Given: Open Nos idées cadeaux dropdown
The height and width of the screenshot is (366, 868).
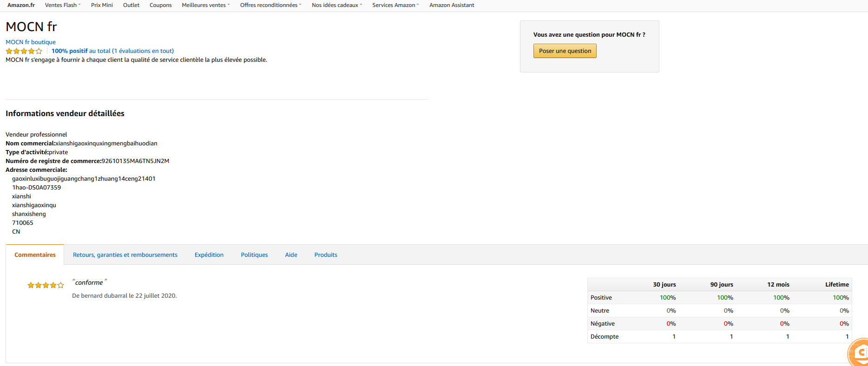Looking at the screenshot, I should (337, 5).
